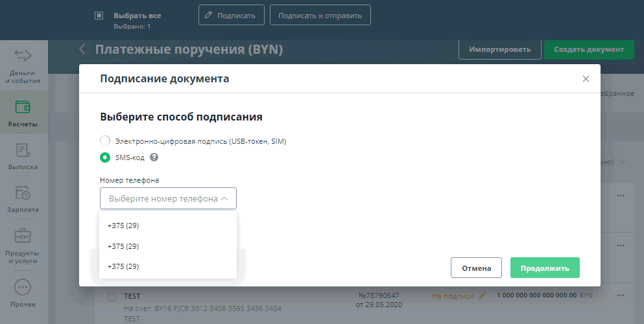The height and width of the screenshot is (324, 644).
Task: Open the Прочее sidebar menu
Action: [x=23, y=293]
